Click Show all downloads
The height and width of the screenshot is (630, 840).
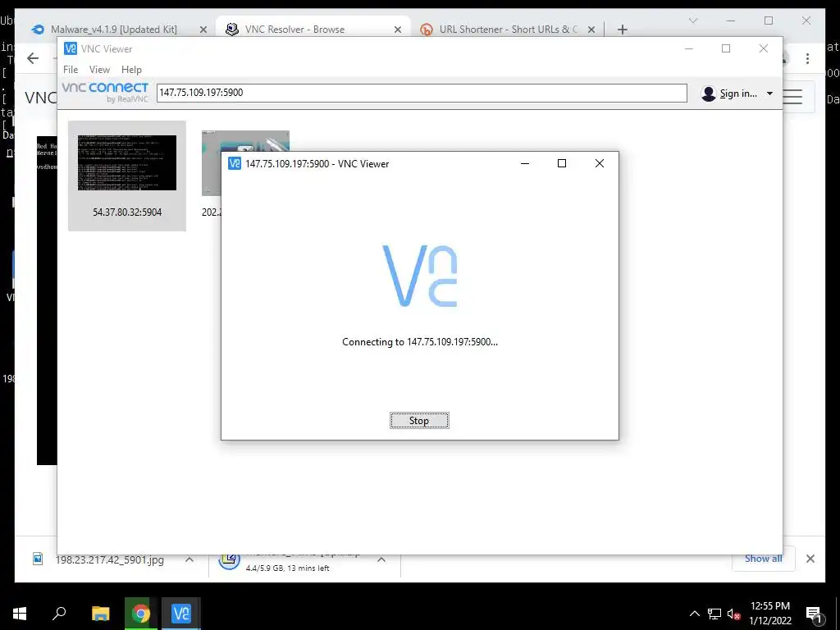tap(763, 559)
